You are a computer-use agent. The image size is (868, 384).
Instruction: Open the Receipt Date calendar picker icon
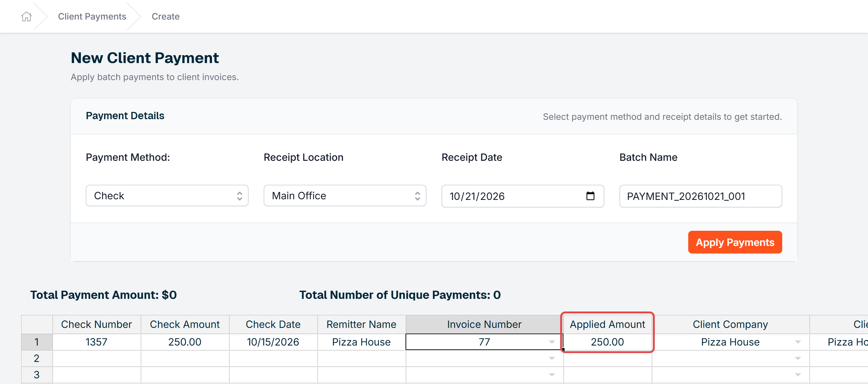[590, 196]
